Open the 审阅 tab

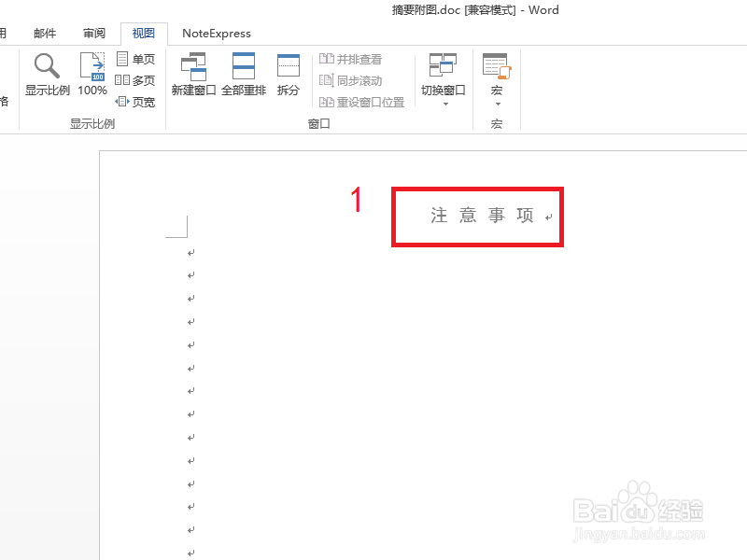pos(94,34)
